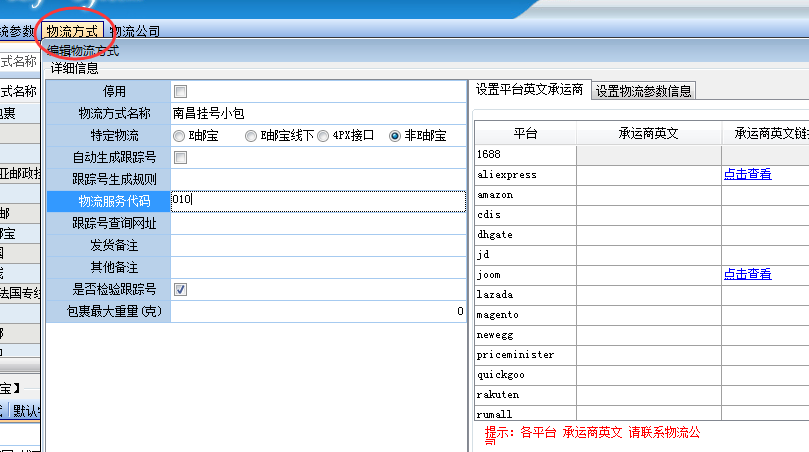Click the 发货备注 input field
The image size is (809, 452).
coord(318,246)
